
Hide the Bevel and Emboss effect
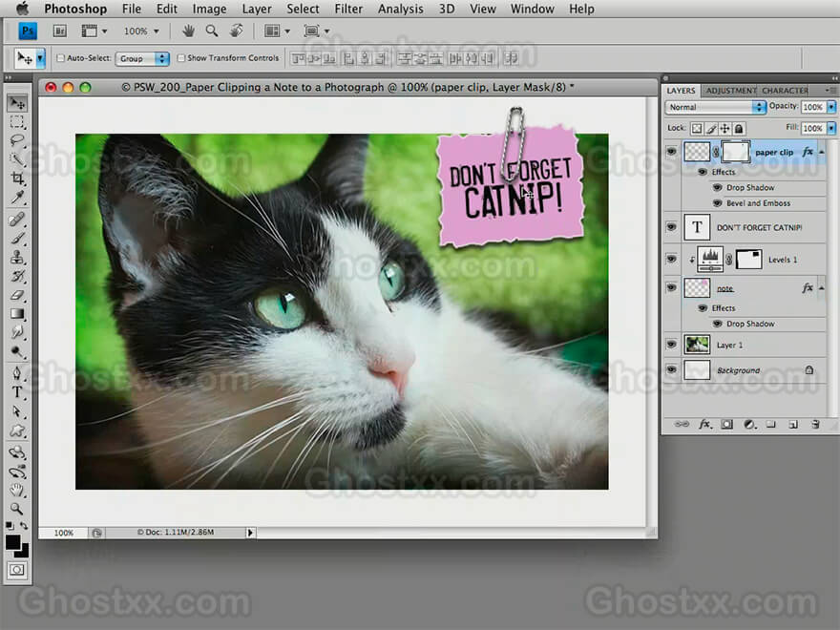coord(717,203)
